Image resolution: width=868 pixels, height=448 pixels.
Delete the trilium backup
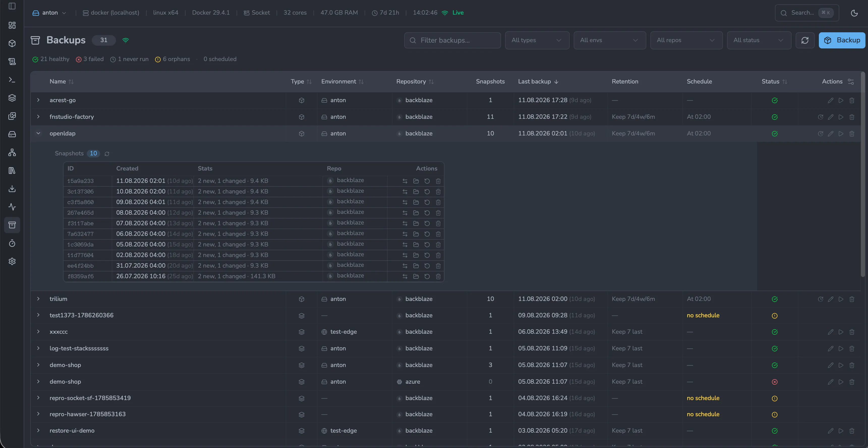(852, 299)
